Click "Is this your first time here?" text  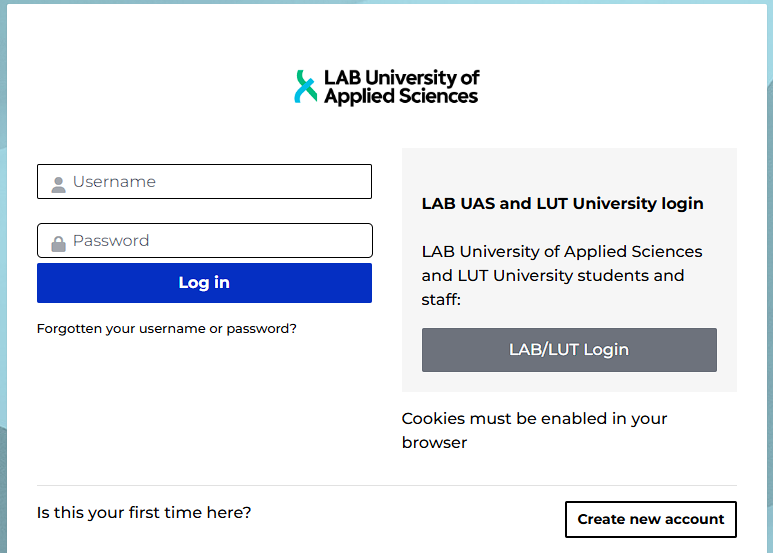[x=144, y=513]
